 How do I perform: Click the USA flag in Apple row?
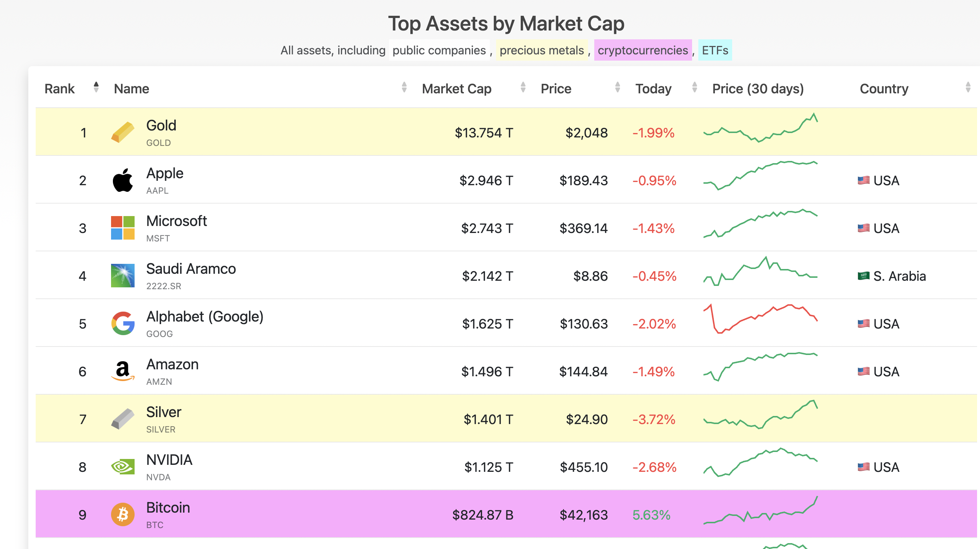tap(863, 180)
